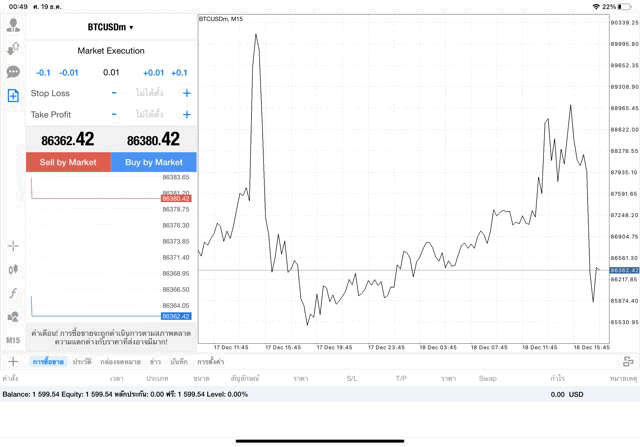The image size is (640, 447).
Task: Select the new order icon in sidebar
Action: tap(13, 95)
